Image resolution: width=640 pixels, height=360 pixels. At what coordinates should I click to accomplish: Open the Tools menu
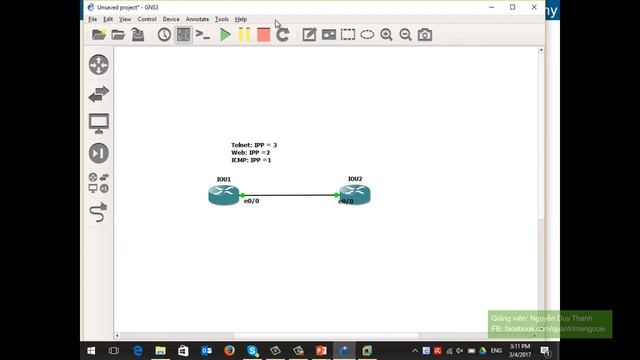[222, 19]
